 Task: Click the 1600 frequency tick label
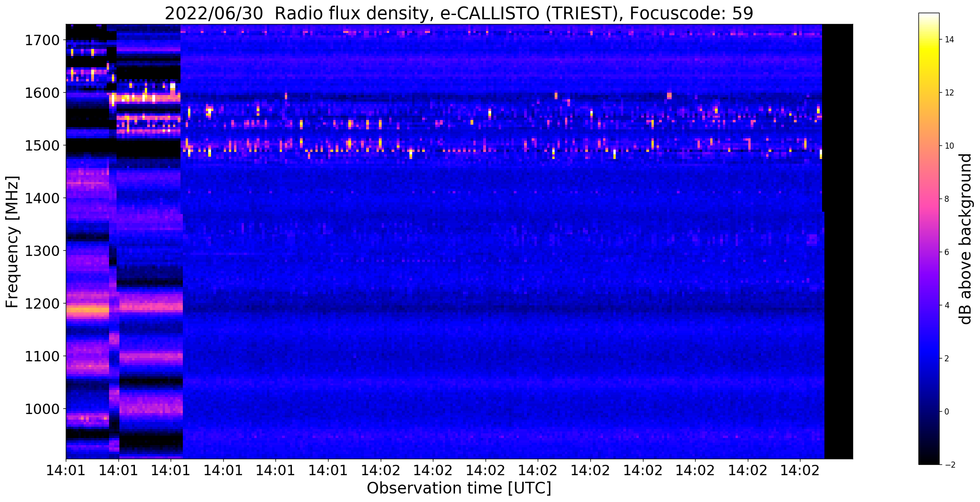(42, 93)
